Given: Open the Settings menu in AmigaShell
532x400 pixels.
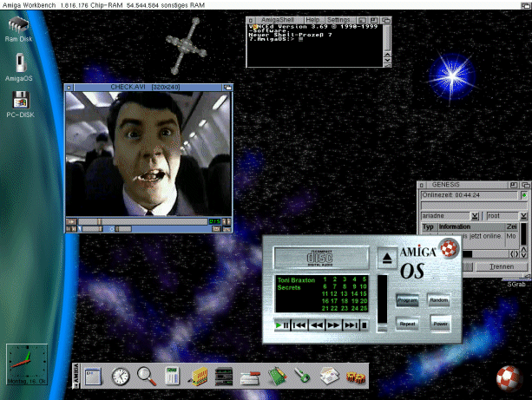Looking at the screenshot, I should pyautogui.click(x=339, y=18).
